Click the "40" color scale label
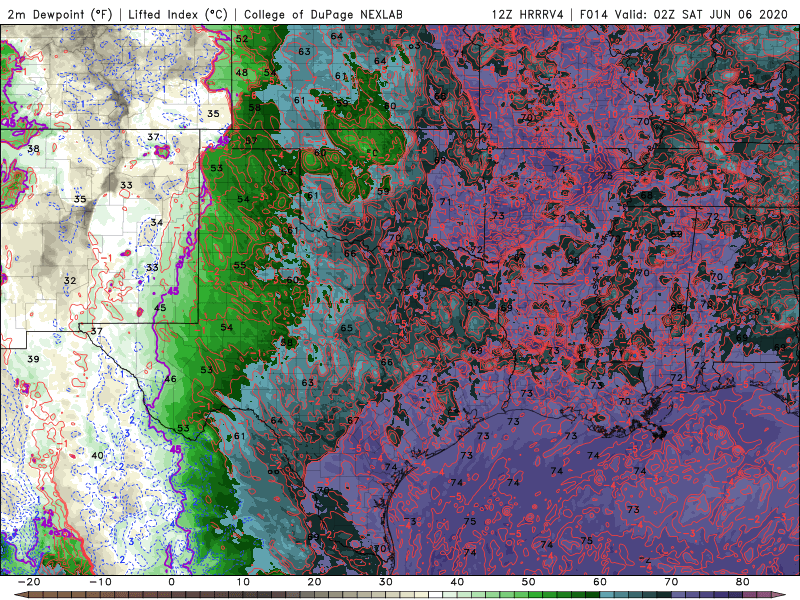This screenshot has height=600, width=800. point(457,582)
